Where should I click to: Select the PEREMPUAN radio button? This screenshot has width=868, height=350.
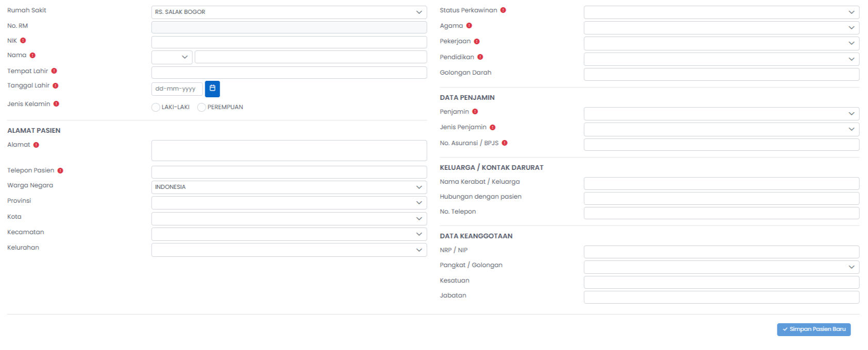point(202,107)
